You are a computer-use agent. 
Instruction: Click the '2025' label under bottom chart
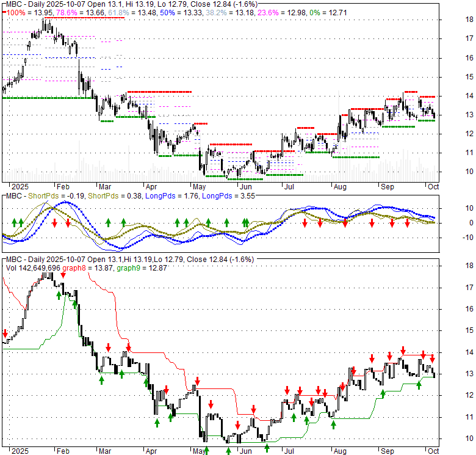[20, 451]
